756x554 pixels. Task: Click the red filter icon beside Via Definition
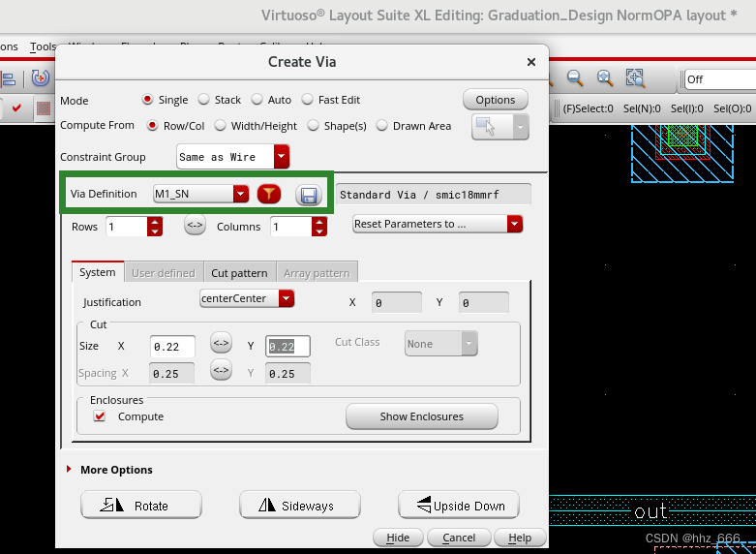(x=269, y=194)
